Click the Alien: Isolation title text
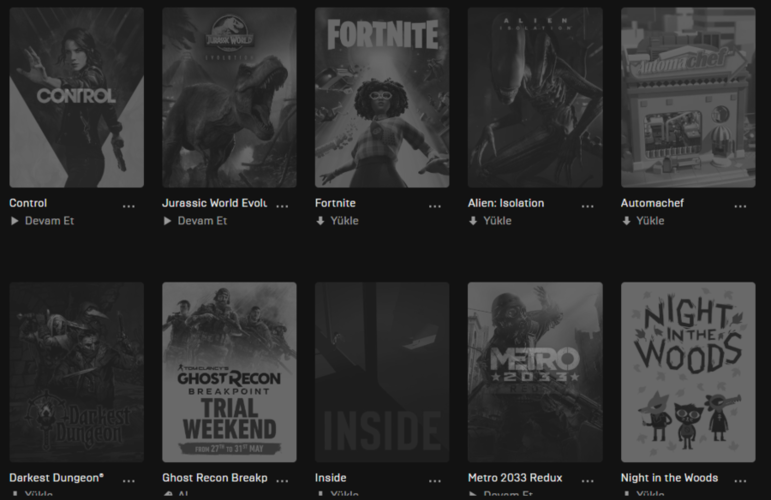 pos(506,203)
